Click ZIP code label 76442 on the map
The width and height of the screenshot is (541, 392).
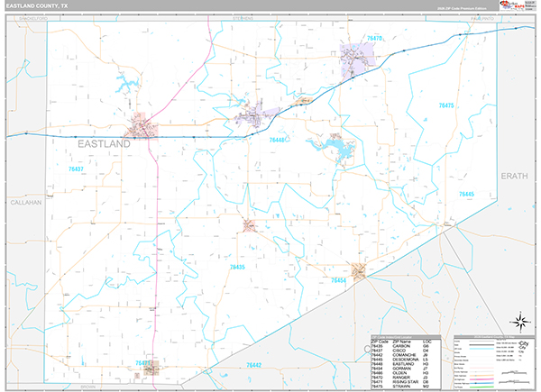(x=253, y=365)
